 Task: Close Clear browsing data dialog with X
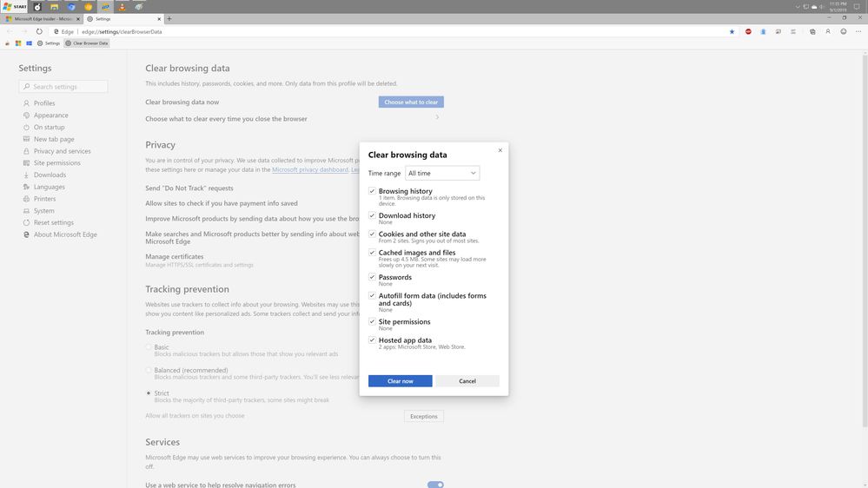pyautogui.click(x=500, y=150)
